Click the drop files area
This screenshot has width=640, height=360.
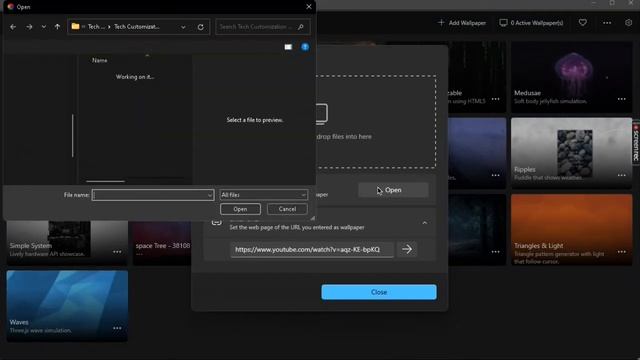pyautogui.click(x=376, y=122)
